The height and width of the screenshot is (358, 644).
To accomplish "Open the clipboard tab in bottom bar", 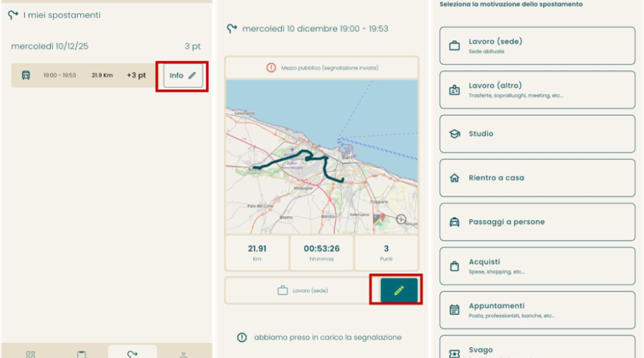I will point(82,354).
